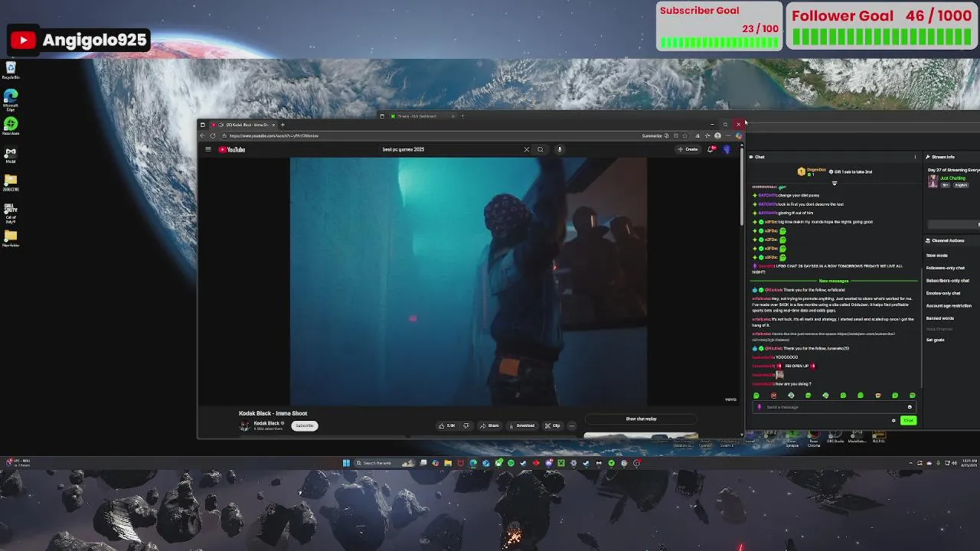
Task: Open the YouTube account avatar menu
Action: (x=727, y=149)
